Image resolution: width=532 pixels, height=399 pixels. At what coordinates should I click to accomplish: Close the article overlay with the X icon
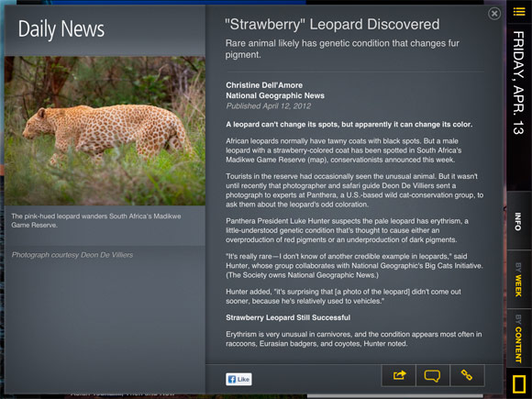(494, 14)
